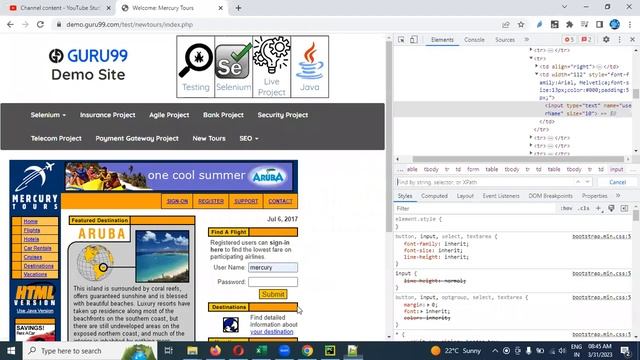
Task: Open bootstrap.min.css link beside input rule
Action: click(x=602, y=273)
